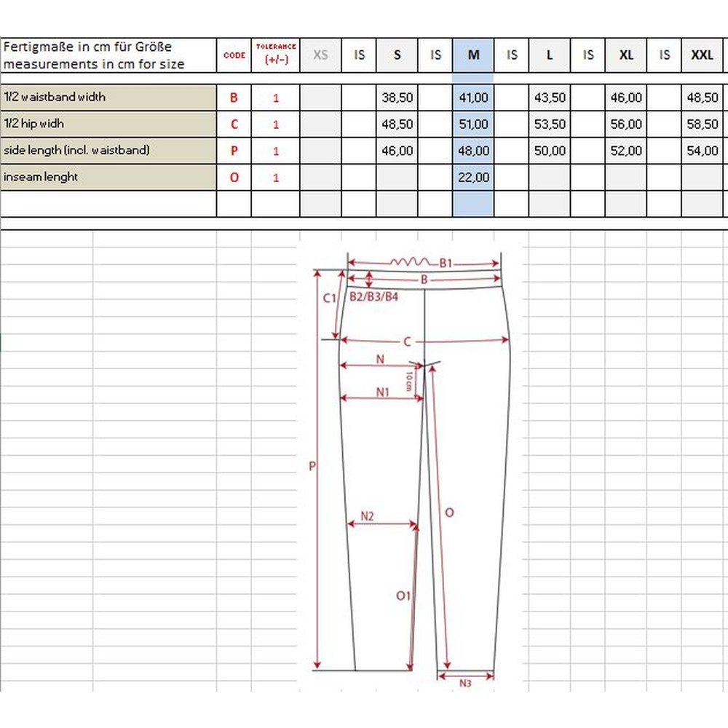Select code cell B in the table
Viewport: 728px width, 728px height.
click(234, 98)
